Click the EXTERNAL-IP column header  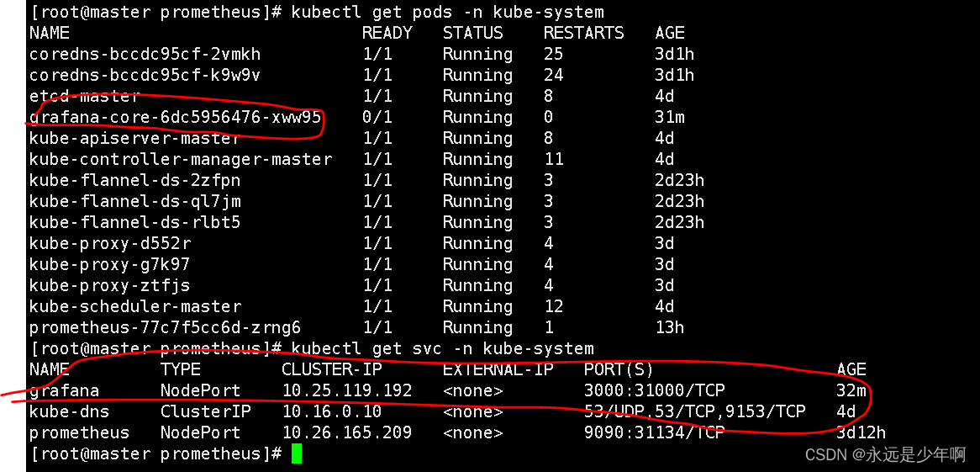pyautogui.click(x=498, y=369)
